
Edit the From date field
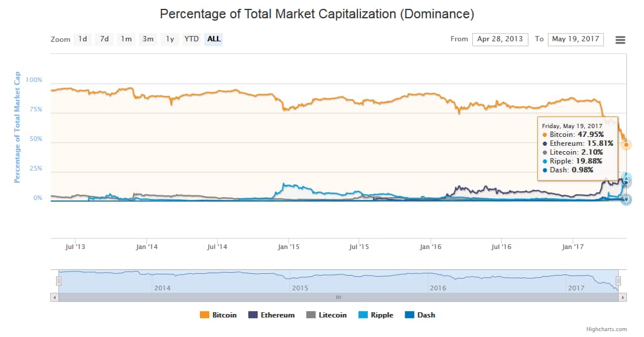[500, 40]
